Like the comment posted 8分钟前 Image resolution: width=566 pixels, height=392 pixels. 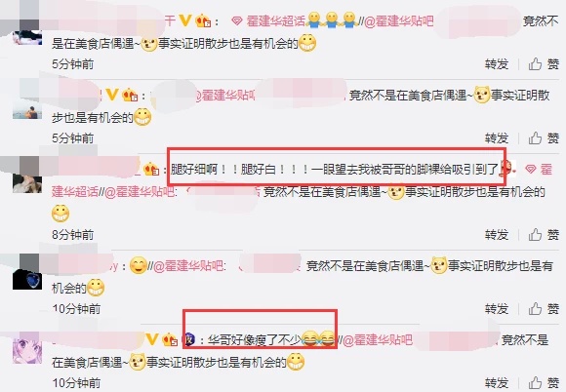pos(544,235)
